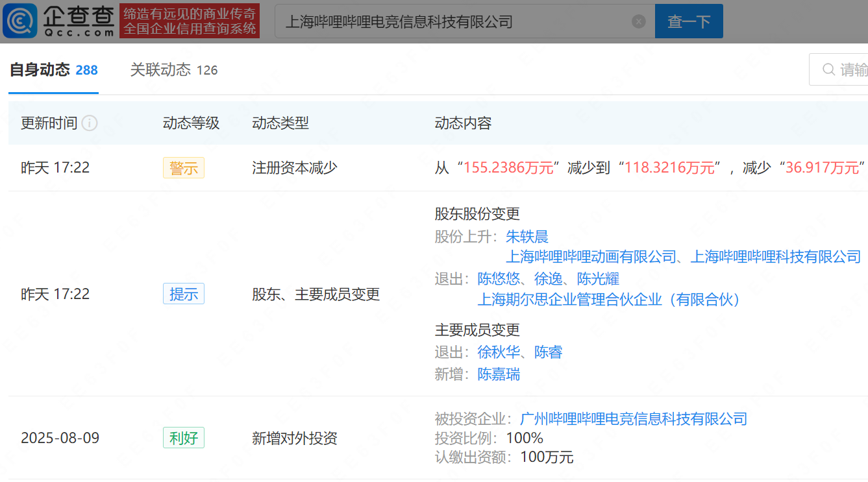
Task: Click the red slogan banner image
Action: 190,21
